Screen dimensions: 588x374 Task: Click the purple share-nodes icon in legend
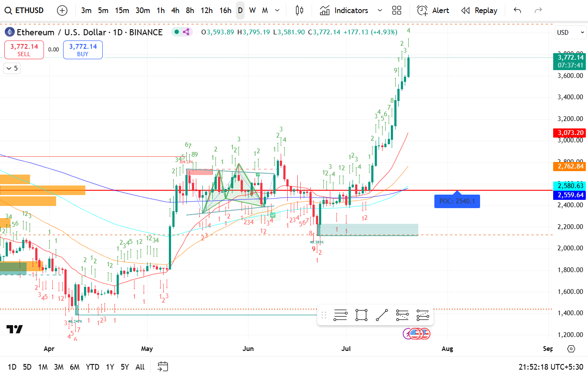(186, 32)
